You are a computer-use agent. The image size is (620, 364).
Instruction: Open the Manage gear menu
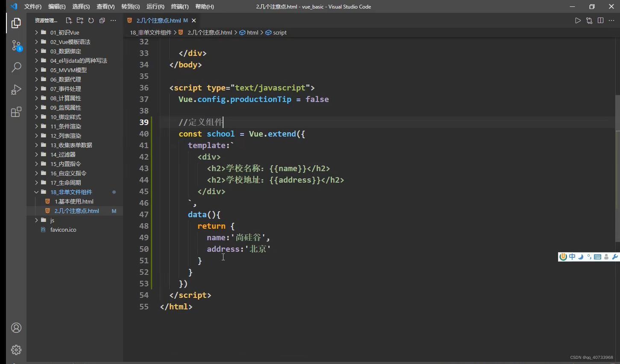point(16,350)
